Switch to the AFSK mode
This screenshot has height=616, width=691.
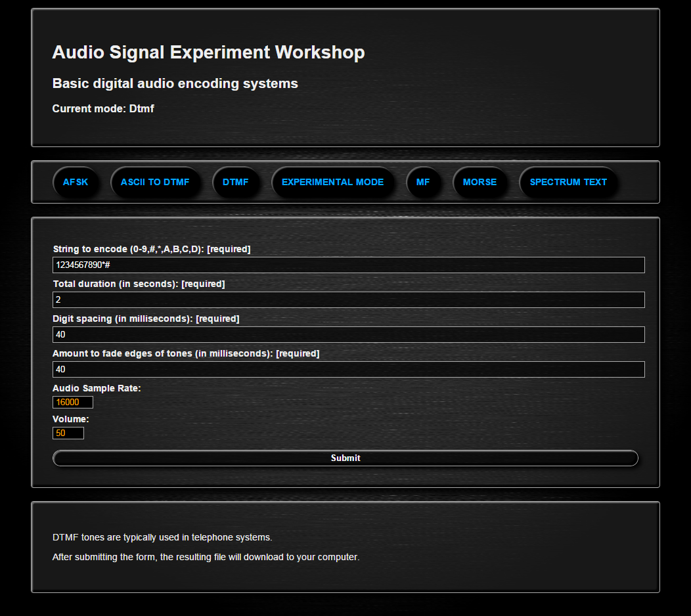click(76, 182)
